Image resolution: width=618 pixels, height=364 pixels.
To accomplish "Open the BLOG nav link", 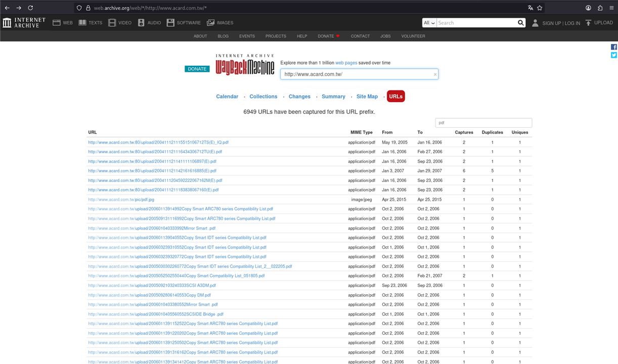I will pos(223,36).
